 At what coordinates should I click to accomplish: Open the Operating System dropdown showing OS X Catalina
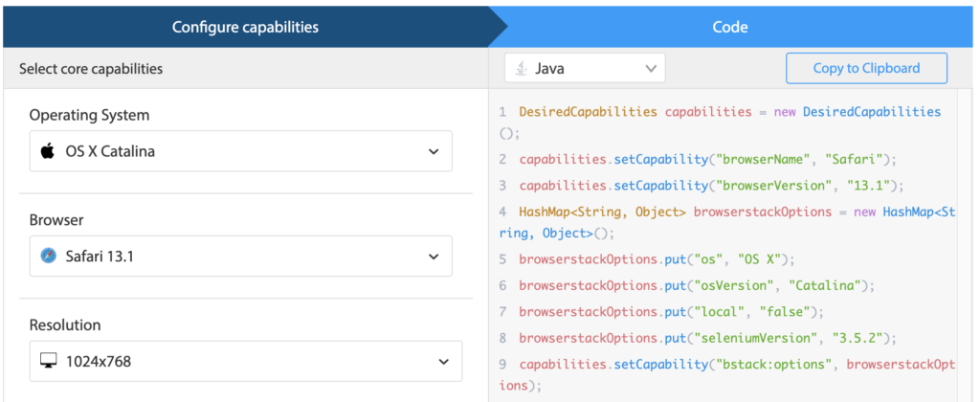[x=240, y=150]
